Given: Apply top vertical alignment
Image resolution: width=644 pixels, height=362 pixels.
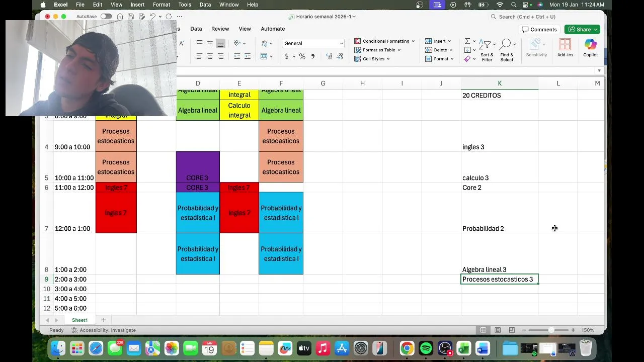Looking at the screenshot, I should point(199,43).
